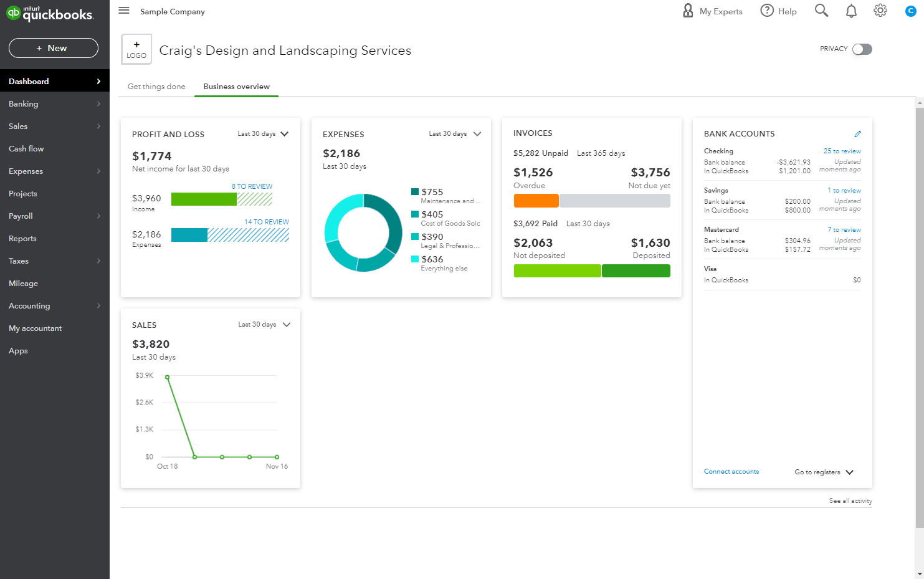Open Savings 1 to review link

[x=844, y=191]
